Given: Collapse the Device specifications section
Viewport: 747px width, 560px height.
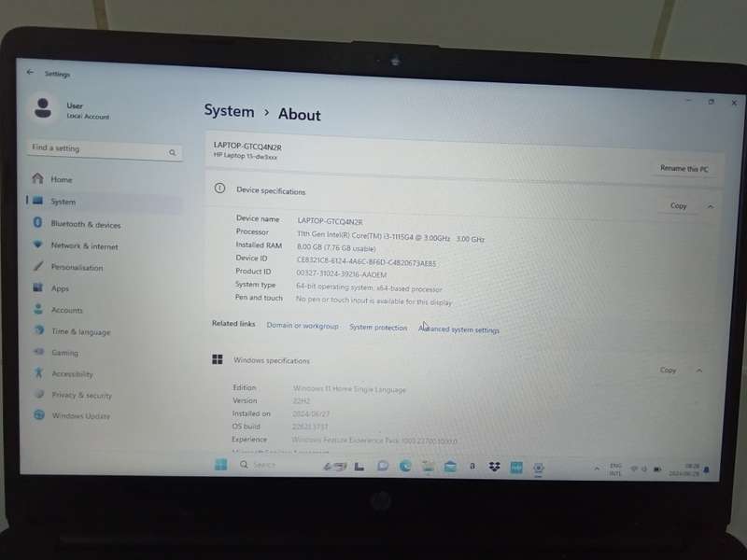Looking at the screenshot, I should [711, 206].
